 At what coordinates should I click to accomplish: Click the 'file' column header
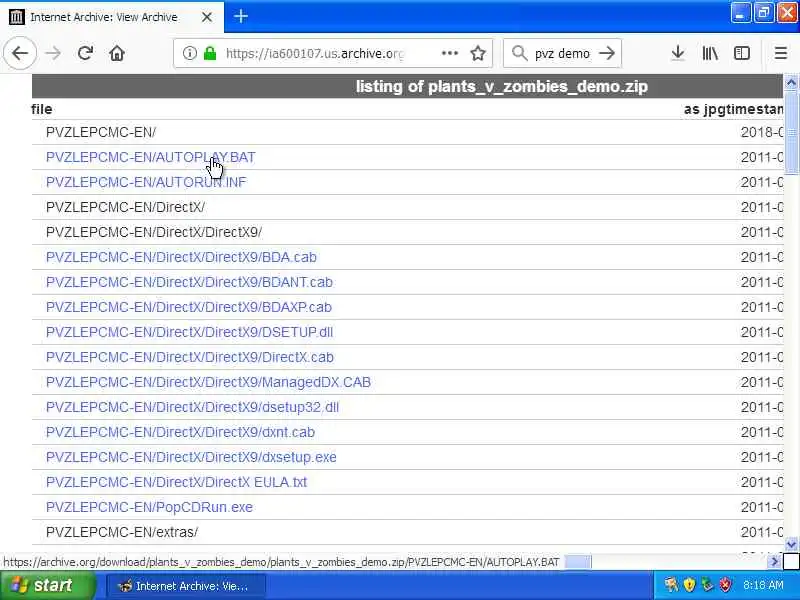(x=41, y=109)
